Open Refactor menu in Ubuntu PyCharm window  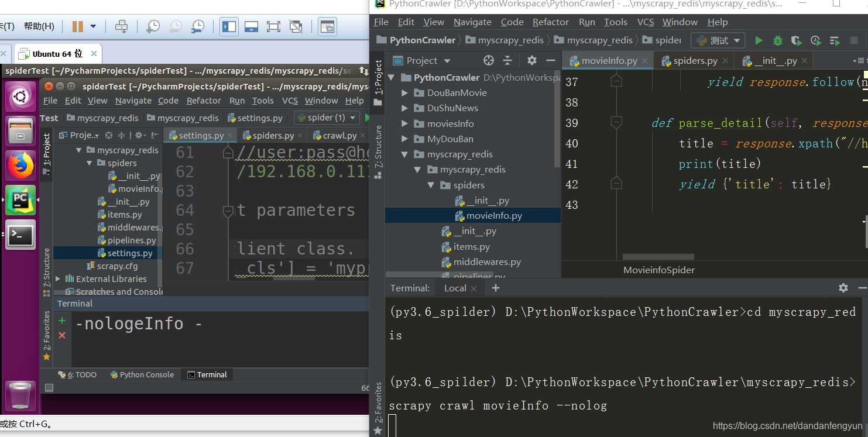click(204, 101)
